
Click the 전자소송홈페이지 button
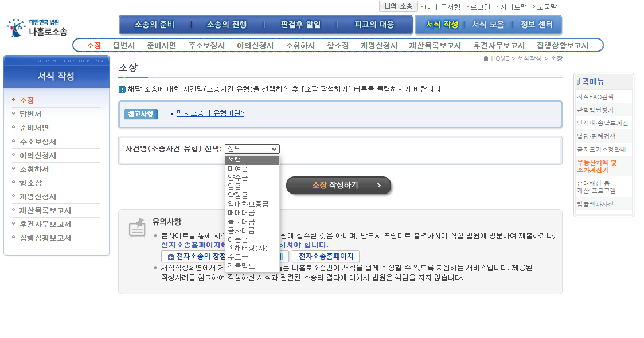coord(327,257)
